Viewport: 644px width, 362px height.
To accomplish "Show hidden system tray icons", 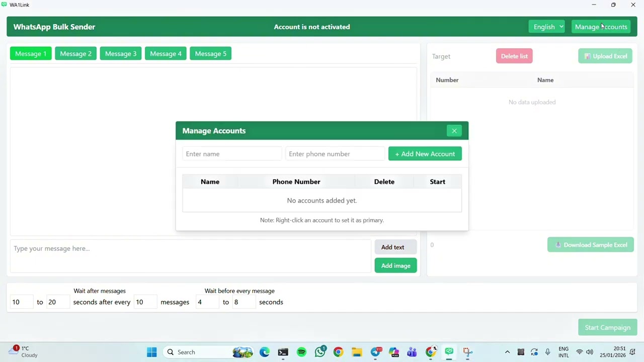I will (507, 352).
